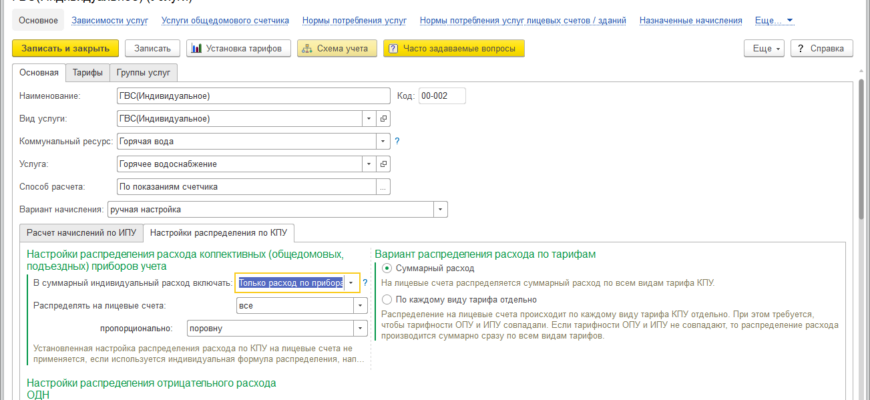Click the Наименование input field
870x400 pixels.
[254, 96]
